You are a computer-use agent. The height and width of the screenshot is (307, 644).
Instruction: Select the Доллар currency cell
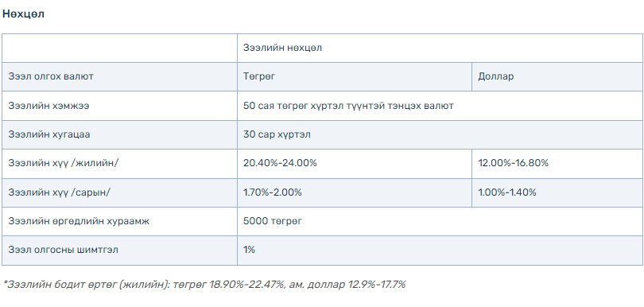click(557, 77)
